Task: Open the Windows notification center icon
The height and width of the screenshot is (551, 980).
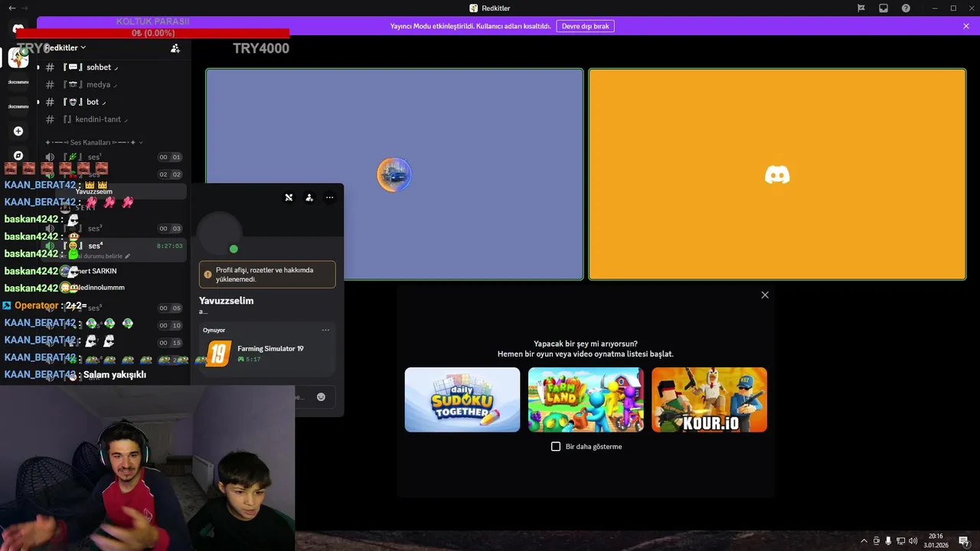Action: point(964,541)
